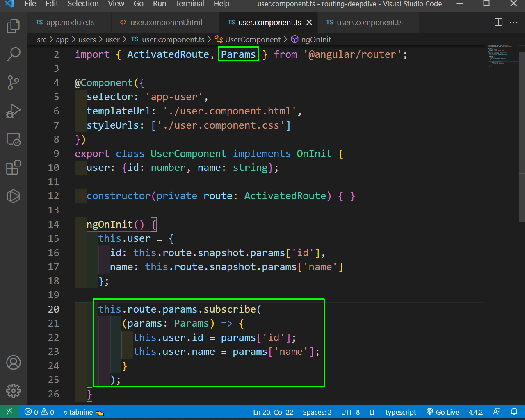Click the tabnine status bar item
Image resolution: width=525 pixels, height=420 pixels.
[83, 412]
